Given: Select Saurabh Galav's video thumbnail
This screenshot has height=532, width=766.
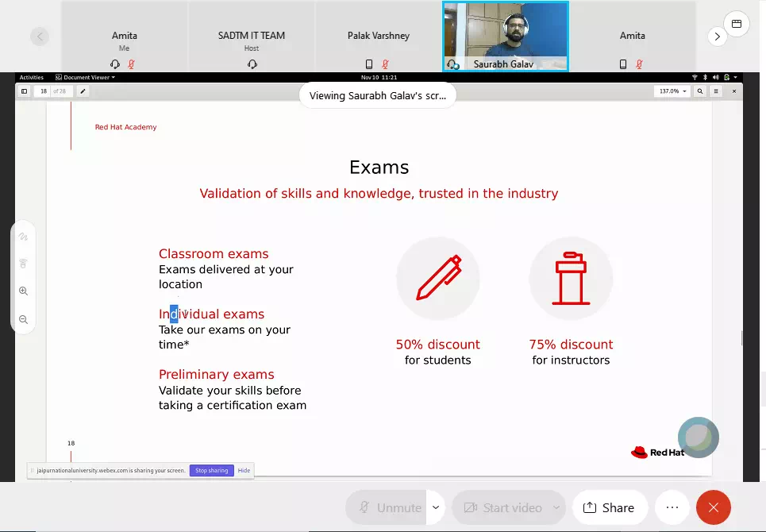Looking at the screenshot, I should click(x=506, y=37).
